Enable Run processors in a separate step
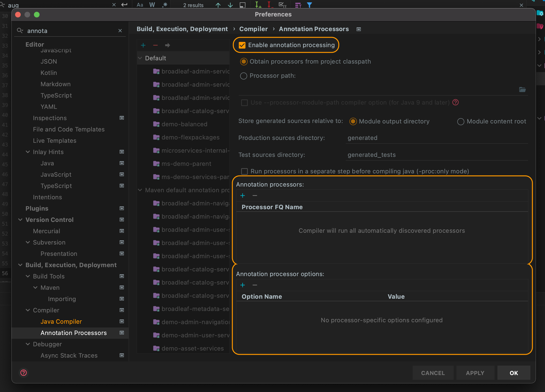Viewport: 545px width, 392px height. (x=244, y=171)
